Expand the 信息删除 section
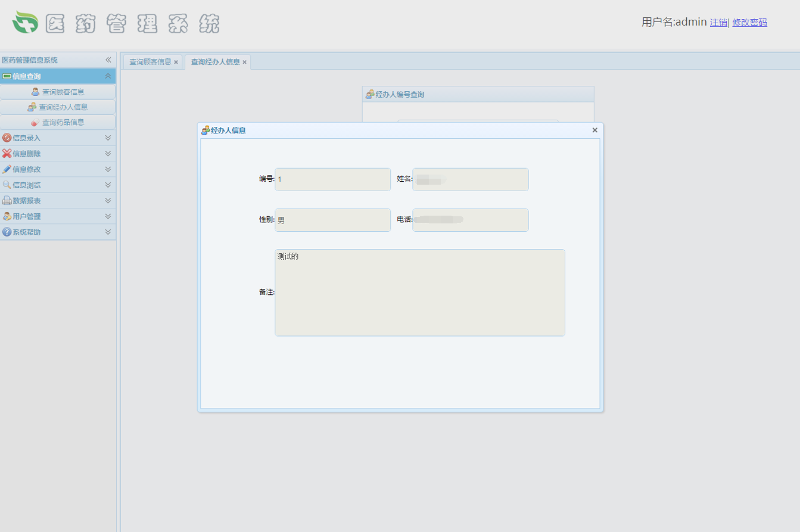This screenshot has height=532, width=800. 108,153
